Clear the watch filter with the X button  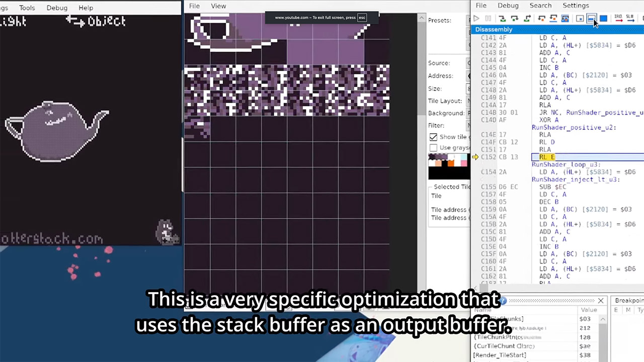[x=600, y=301]
